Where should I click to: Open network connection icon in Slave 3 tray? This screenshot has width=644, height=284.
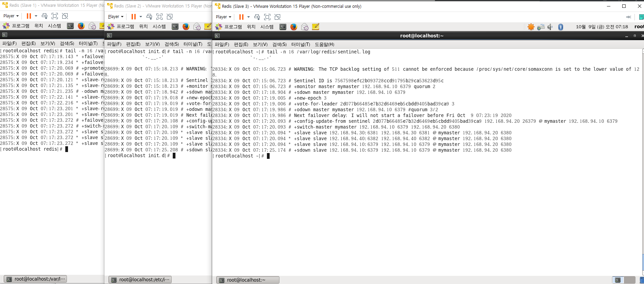(x=541, y=27)
